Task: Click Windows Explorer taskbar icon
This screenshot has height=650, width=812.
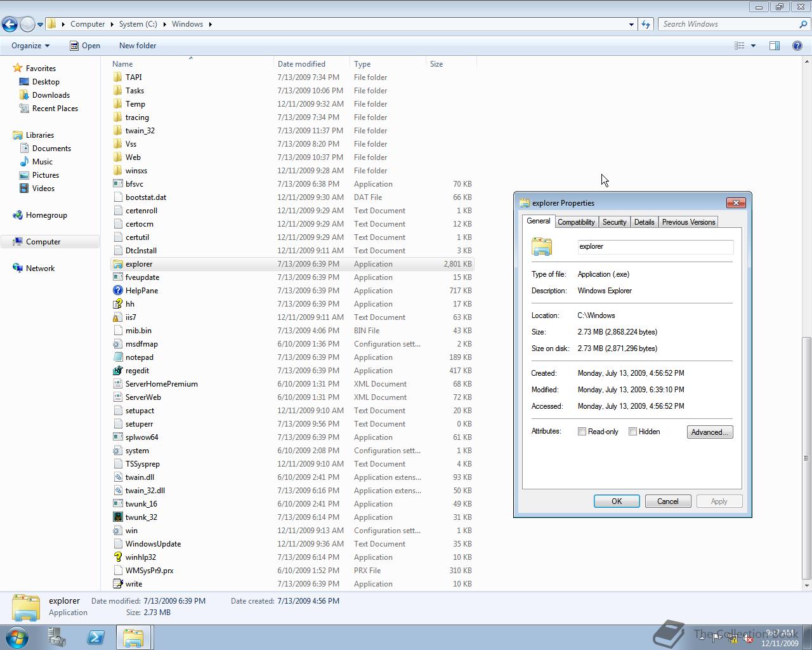Action: click(133, 637)
